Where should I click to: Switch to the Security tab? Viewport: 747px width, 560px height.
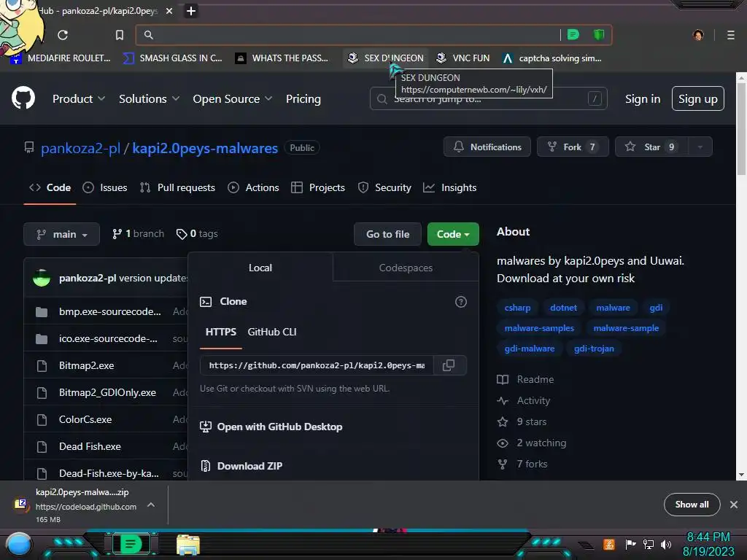point(384,187)
